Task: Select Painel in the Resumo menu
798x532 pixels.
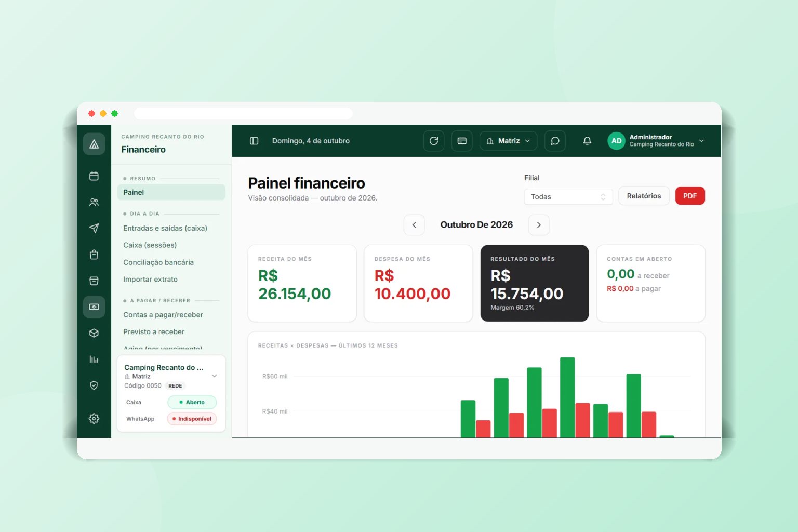Action: coord(171,192)
